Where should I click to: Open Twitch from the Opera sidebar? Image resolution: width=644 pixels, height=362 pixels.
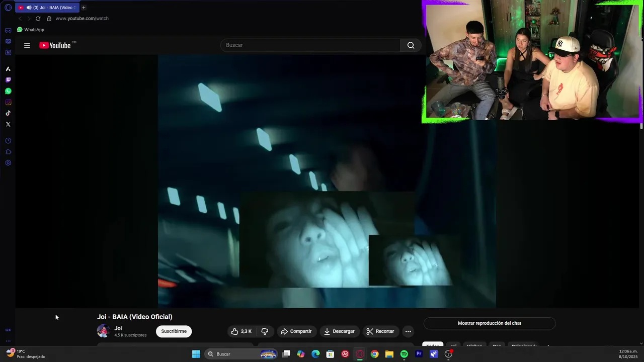tap(8, 80)
